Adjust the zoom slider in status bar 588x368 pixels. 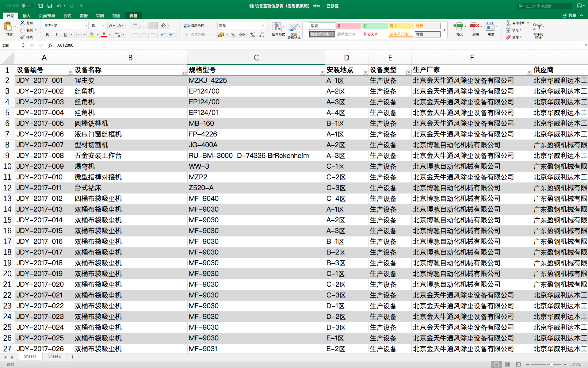coord(551,364)
